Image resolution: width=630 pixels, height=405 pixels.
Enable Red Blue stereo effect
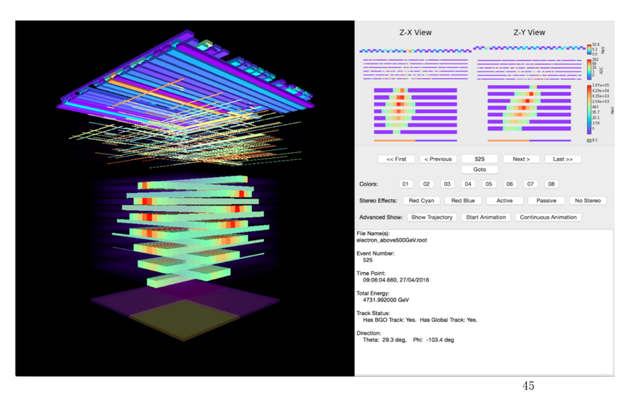tap(463, 200)
